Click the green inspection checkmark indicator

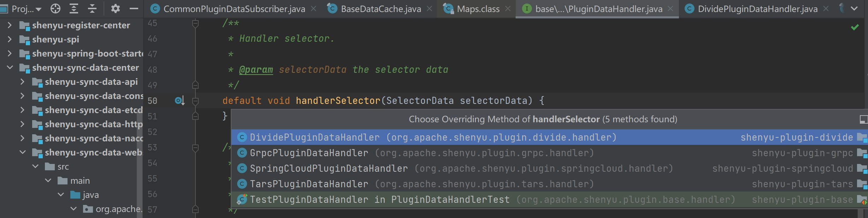pos(855,27)
